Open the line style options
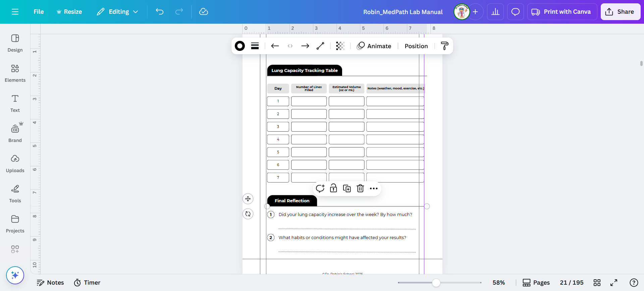This screenshot has width=644, height=291. [255, 46]
